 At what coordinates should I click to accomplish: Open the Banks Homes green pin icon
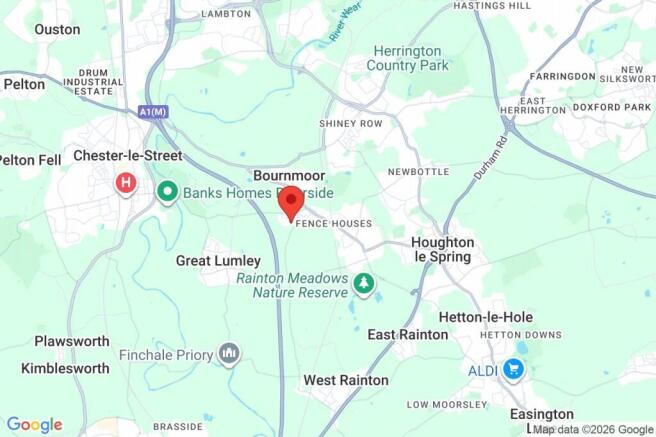point(167,193)
